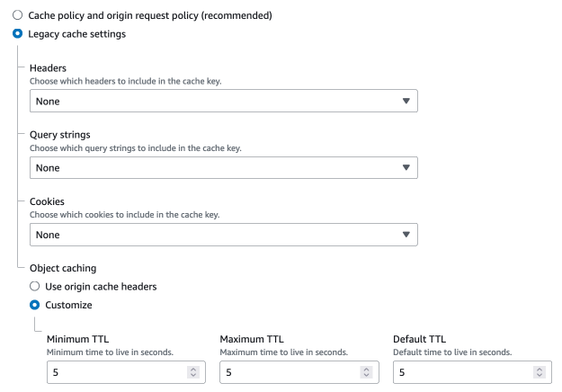This screenshot has width=562, height=392.
Task: Click the Legacy cache settings label
Action: (x=77, y=34)
